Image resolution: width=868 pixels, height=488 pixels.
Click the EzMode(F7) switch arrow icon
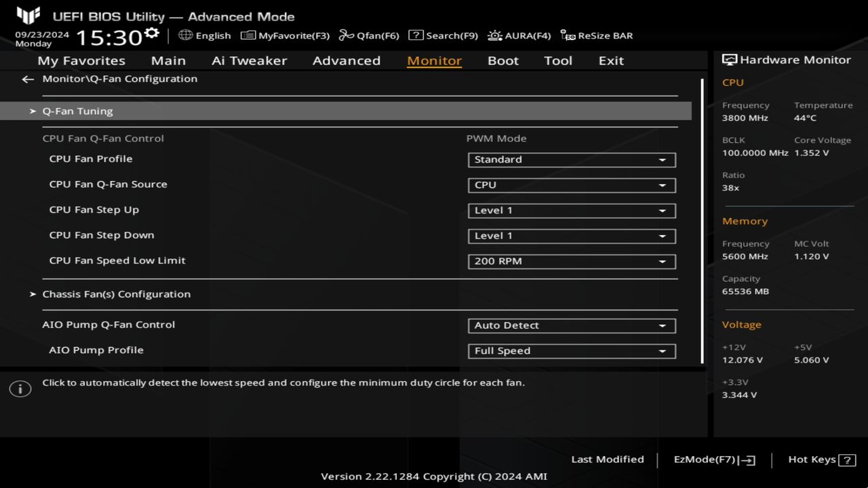pyautogui.click(x=747, y=460)
